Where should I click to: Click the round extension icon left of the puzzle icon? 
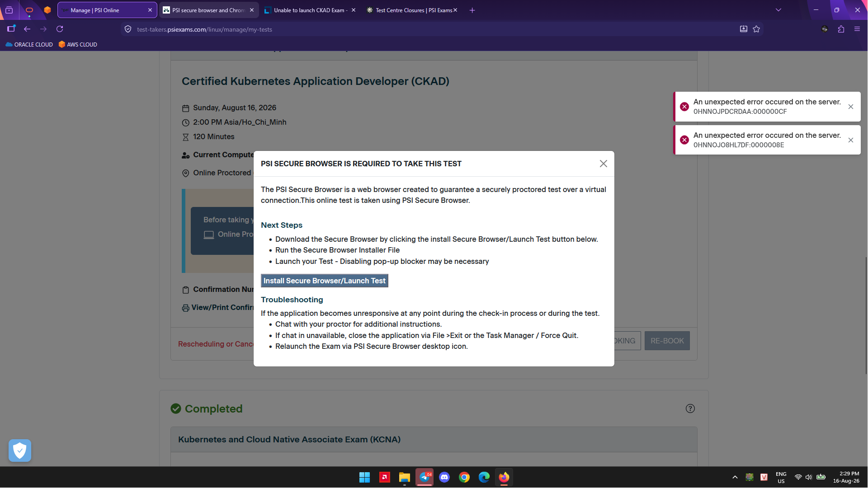coord(825,29)
